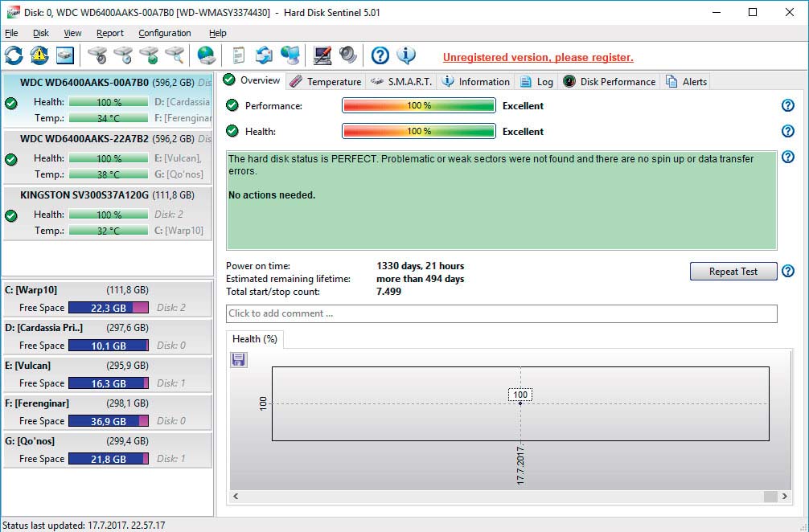Click the green check icon of WDC WD6400AAKS-22A7B2

click(11, 159)
